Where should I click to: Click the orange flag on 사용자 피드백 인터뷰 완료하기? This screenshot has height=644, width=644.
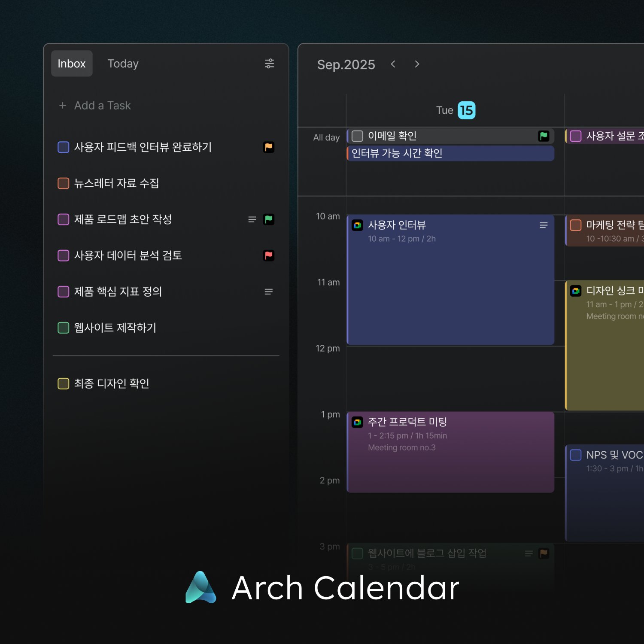coord(268,147)
